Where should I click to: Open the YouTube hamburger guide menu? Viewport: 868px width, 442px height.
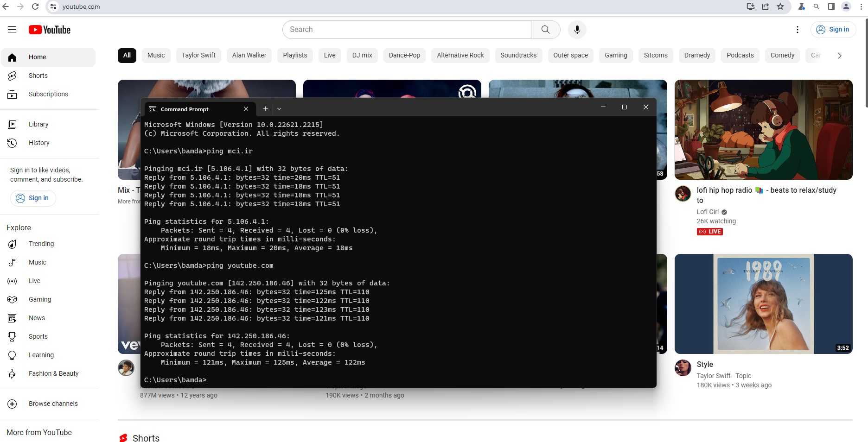12,30
